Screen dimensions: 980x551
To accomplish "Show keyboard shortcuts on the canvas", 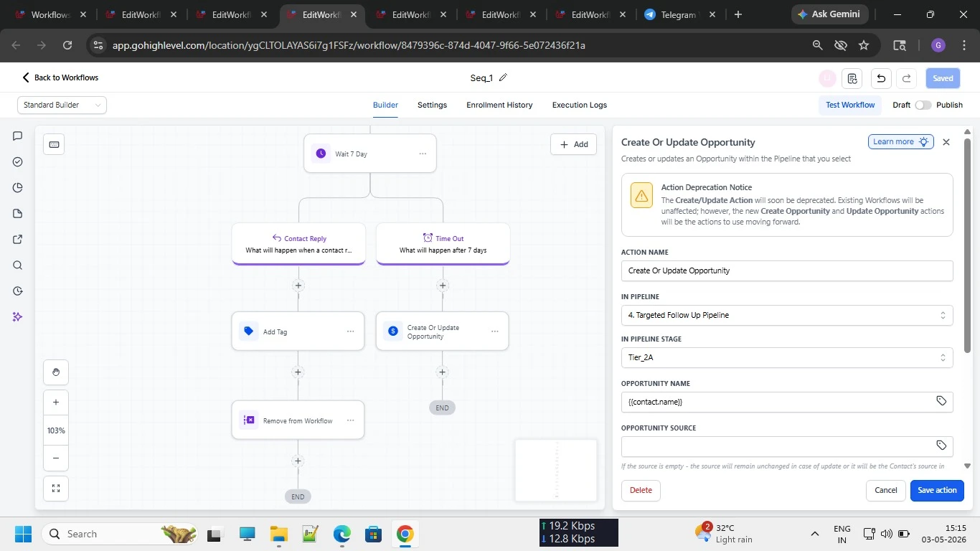I will (54, 144).
